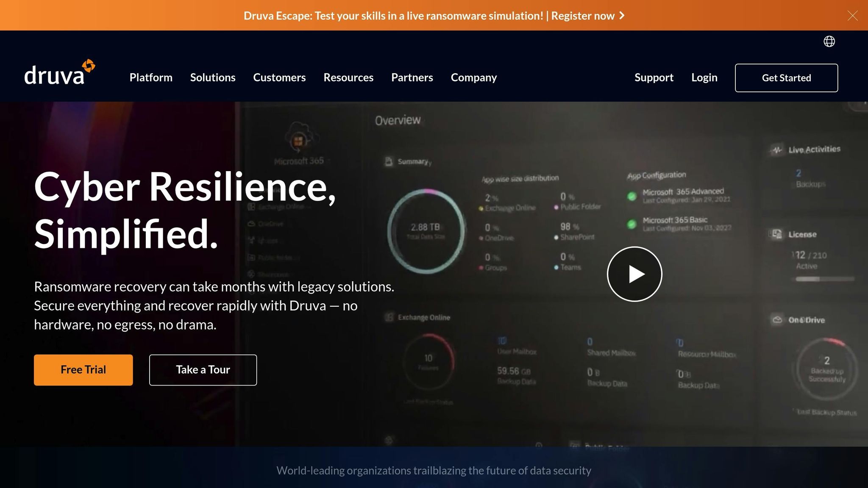Open the Customers menu
The height and width of the screenshot is (488, 868).
pos(279,78)
